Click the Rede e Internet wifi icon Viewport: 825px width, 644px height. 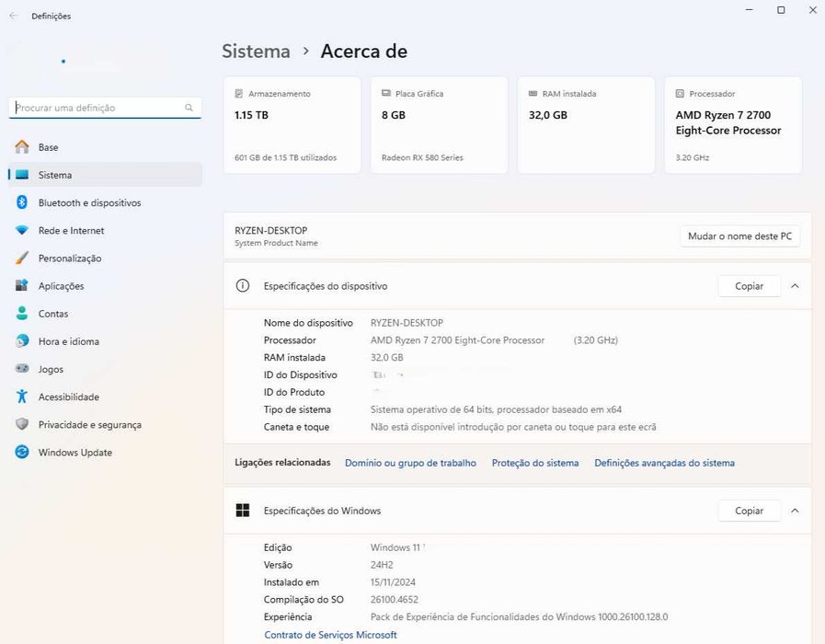pyautogui.click(x=22, y=230)
